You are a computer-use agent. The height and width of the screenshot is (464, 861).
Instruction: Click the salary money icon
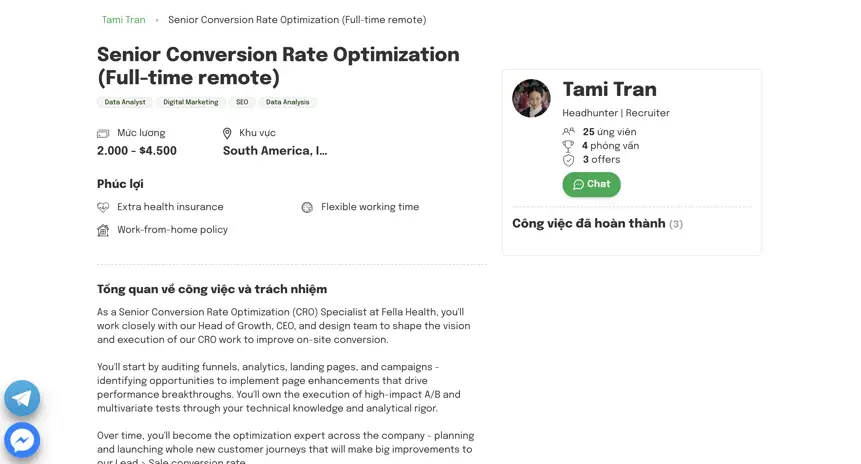point(103,133)
